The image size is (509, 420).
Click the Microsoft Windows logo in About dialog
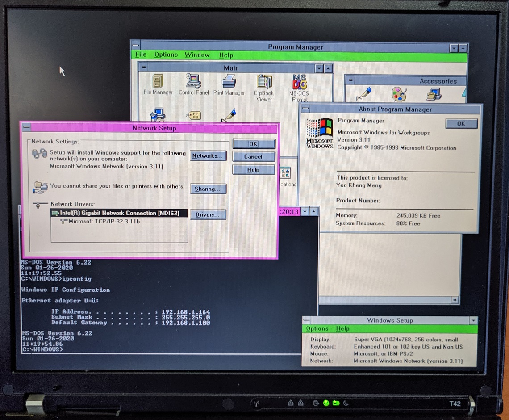(x=320, y=133)
